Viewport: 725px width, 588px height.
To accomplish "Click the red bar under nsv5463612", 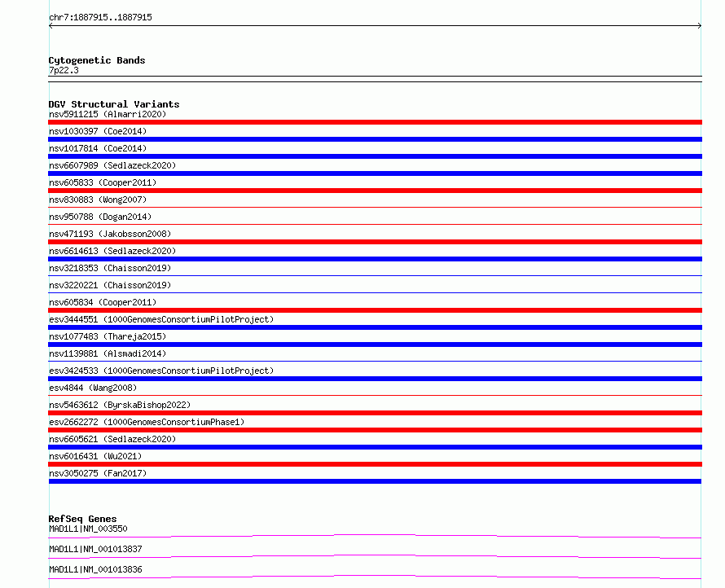I will (x=375, y=413).
